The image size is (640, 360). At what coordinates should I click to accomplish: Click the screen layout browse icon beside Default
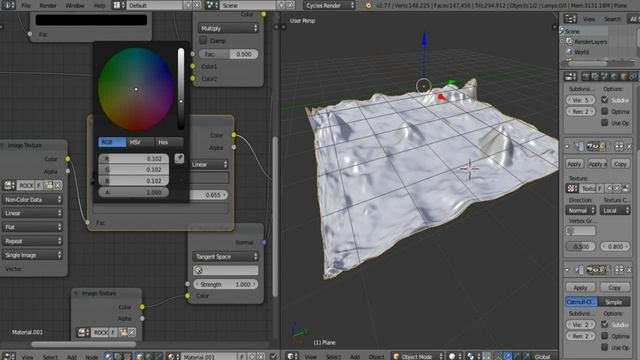coord(119,5)
